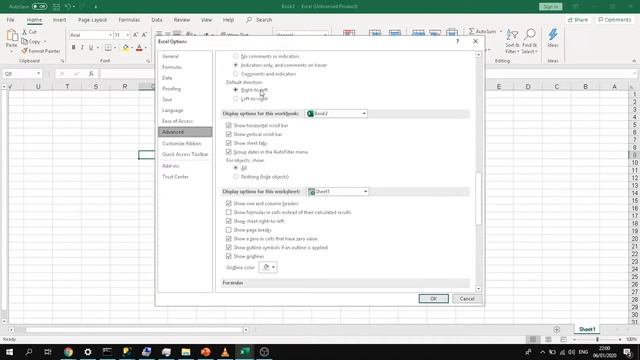The image size is (640, 360).
Task: Switch to Page Layout view in status bar
Action: click(x=548, y=340)
